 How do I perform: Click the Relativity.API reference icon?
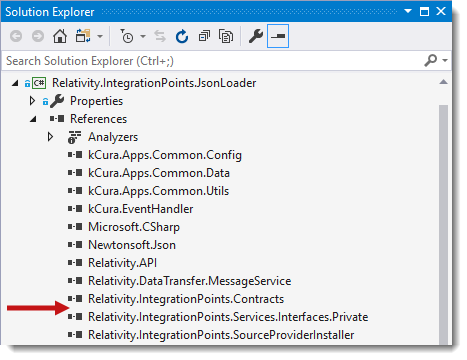pyautogui.click(x=75, y=263)
